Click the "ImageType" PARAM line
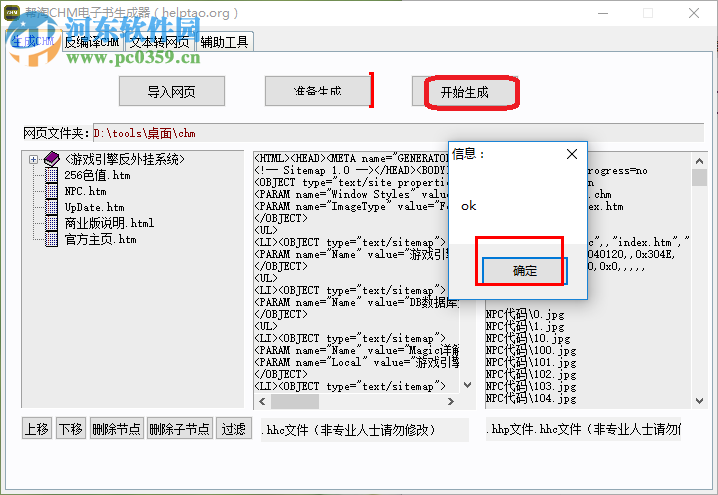Image resolution: width=718 pixels, height=495 pixels. click(x=351, y=206)
